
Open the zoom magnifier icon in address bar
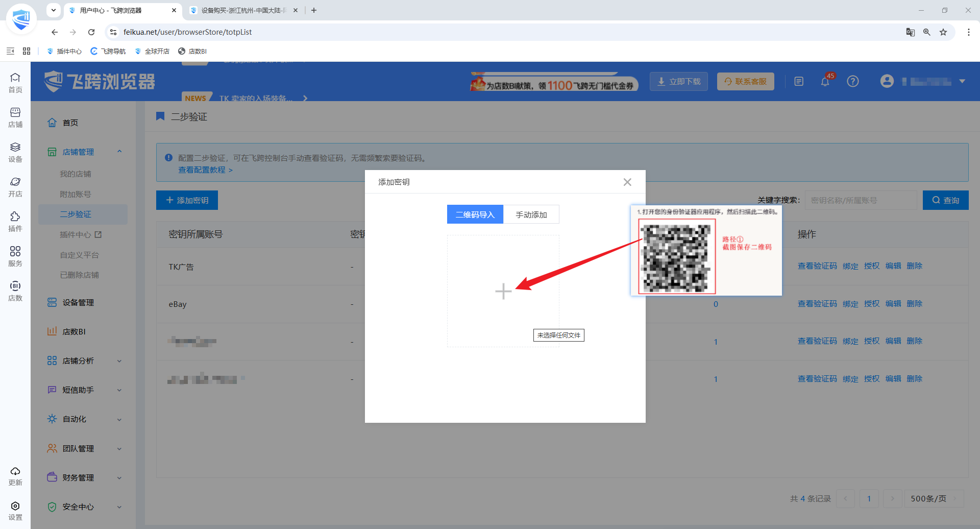click(x=927, y=32)
